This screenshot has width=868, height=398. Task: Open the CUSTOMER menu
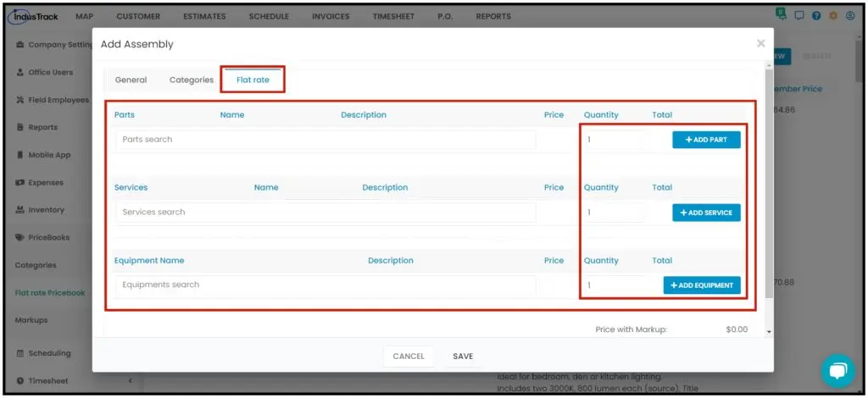point(138,17)
